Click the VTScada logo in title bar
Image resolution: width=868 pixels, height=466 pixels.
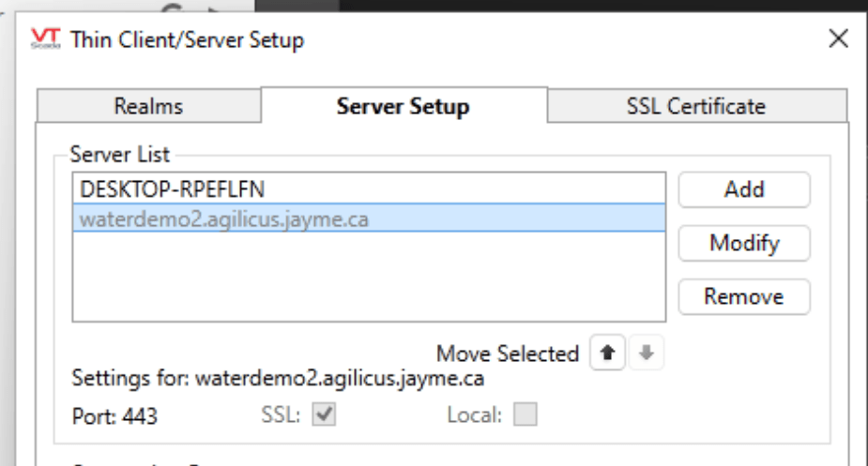pyautogui.click(x=46, y=39)
